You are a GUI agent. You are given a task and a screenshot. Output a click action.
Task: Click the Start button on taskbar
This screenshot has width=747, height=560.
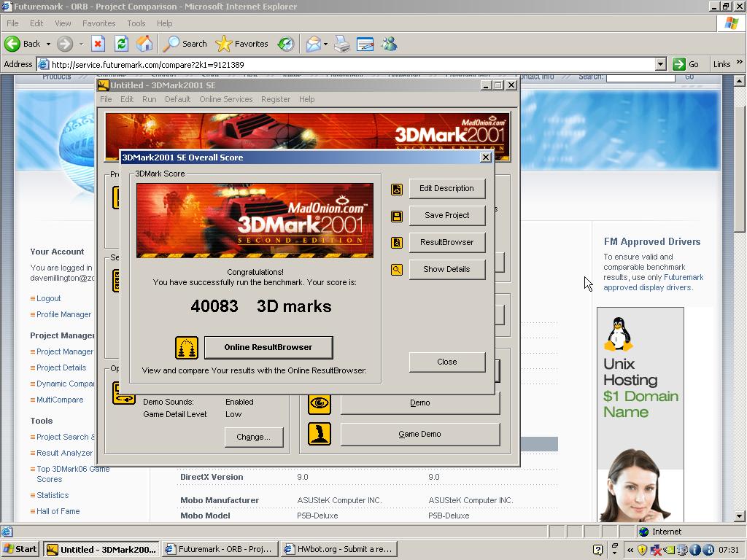coord(20,550)
